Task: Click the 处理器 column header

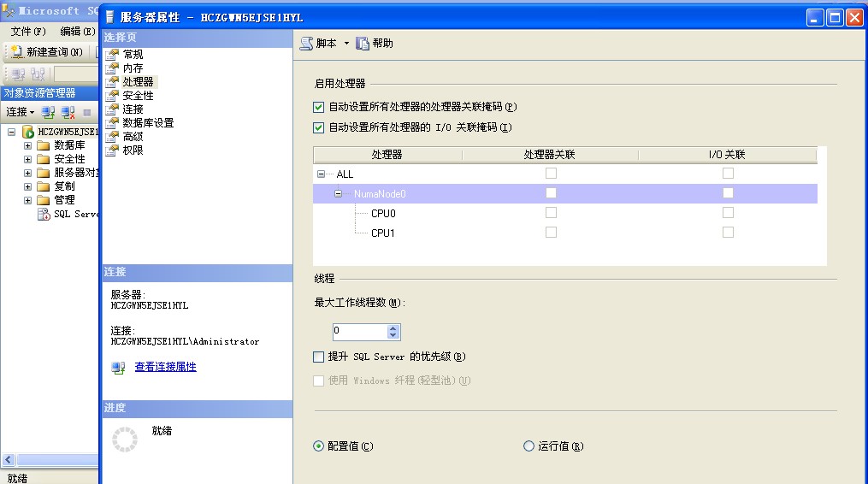Action: (x=387, y=155)
